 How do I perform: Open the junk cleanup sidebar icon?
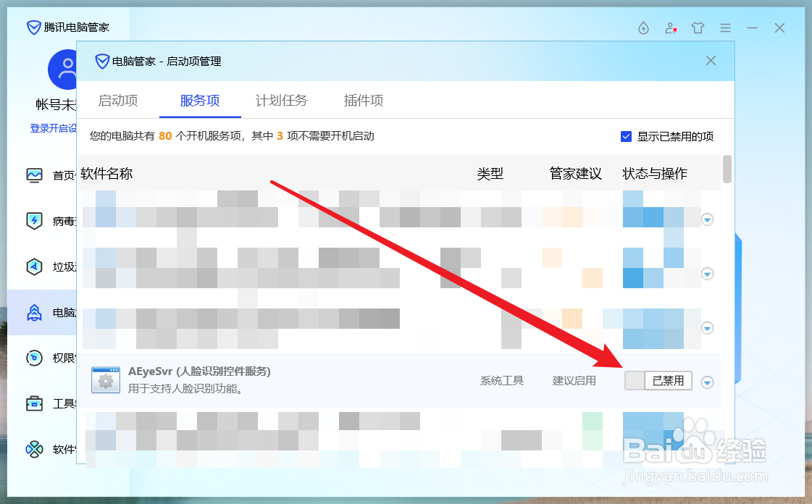tap(34, 266)
